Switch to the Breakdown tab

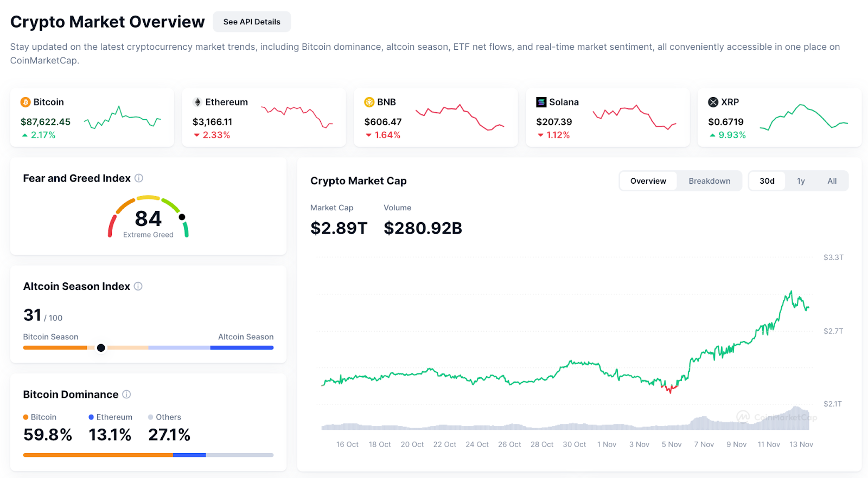710,181
